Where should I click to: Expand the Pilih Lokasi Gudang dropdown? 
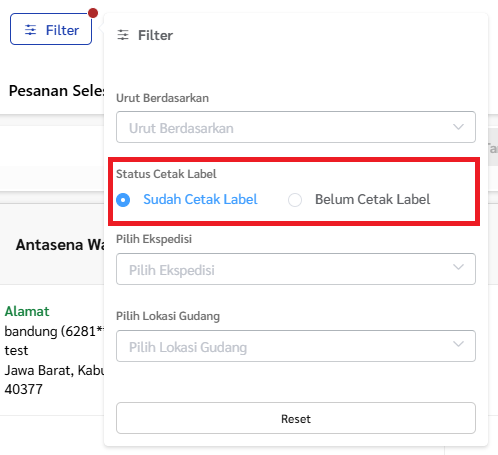[296, 346]
